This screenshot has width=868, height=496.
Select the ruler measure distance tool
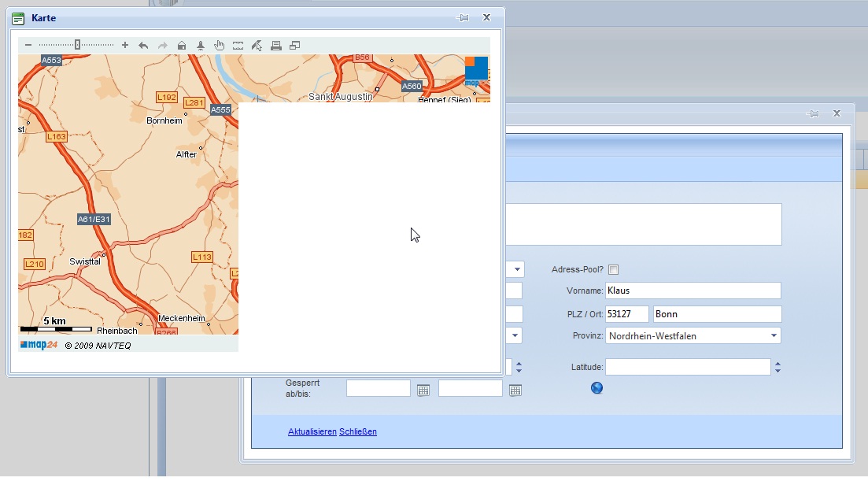[x=238, y=46]
